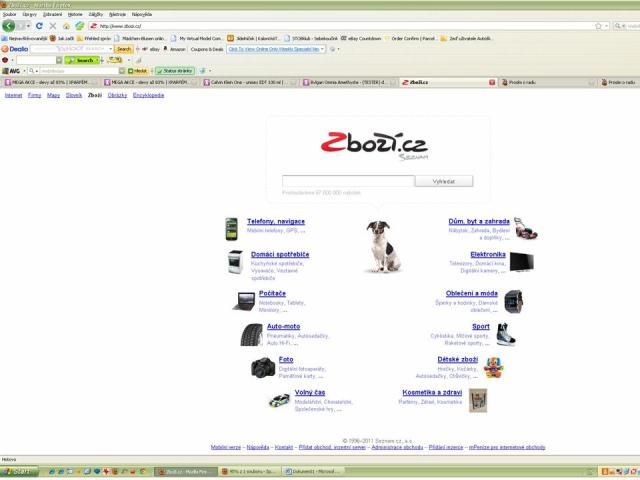The width and height of the screenshot is (640, 480).
Task: Bookmark this page with the star icon
Action: [598, 26]
